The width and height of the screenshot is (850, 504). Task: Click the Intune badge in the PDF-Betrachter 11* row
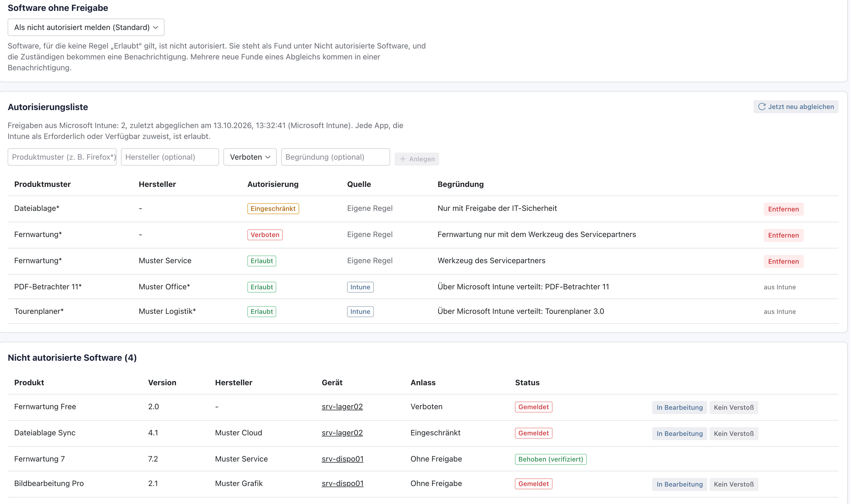[x=360, y=287]
